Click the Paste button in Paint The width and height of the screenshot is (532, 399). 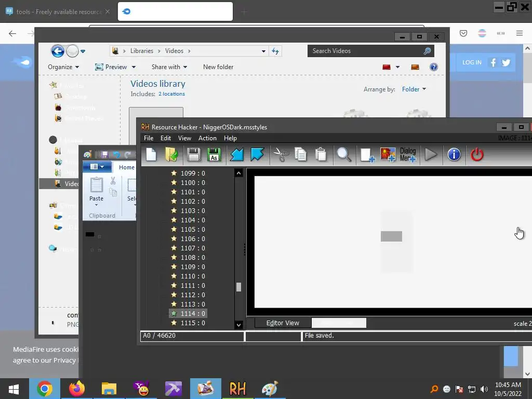[x=96, y=192]
